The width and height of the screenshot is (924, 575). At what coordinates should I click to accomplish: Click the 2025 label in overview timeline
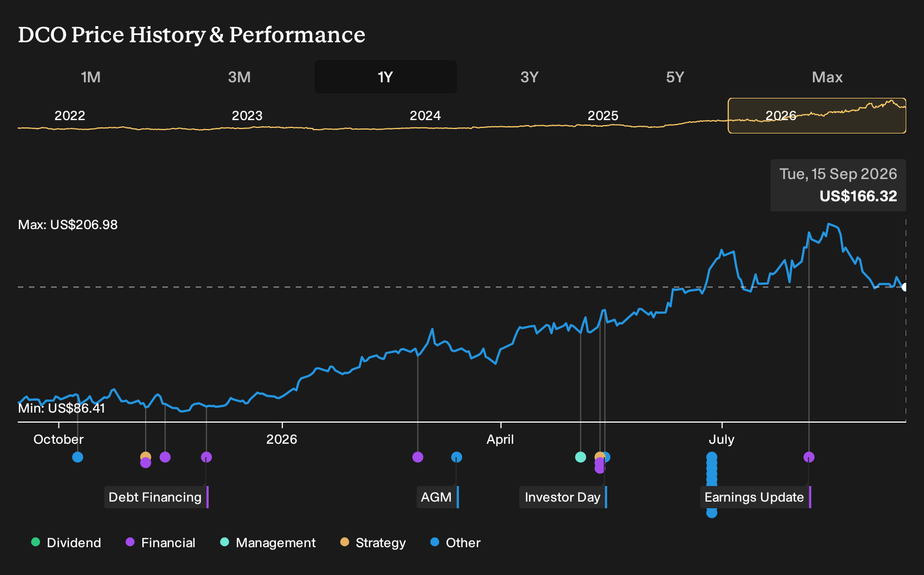[x=603, y=116]
